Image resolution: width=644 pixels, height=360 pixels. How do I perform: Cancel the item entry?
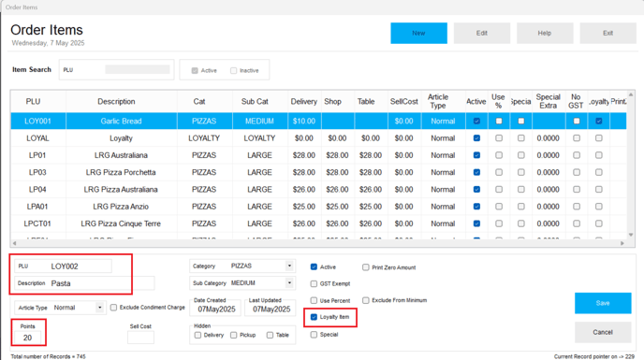tap(603, 332)
